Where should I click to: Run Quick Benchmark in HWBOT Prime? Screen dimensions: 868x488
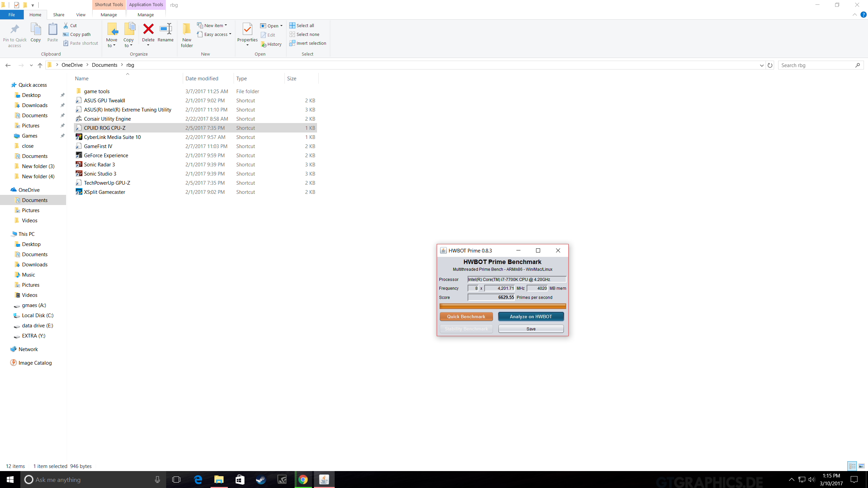click(466, 317)
